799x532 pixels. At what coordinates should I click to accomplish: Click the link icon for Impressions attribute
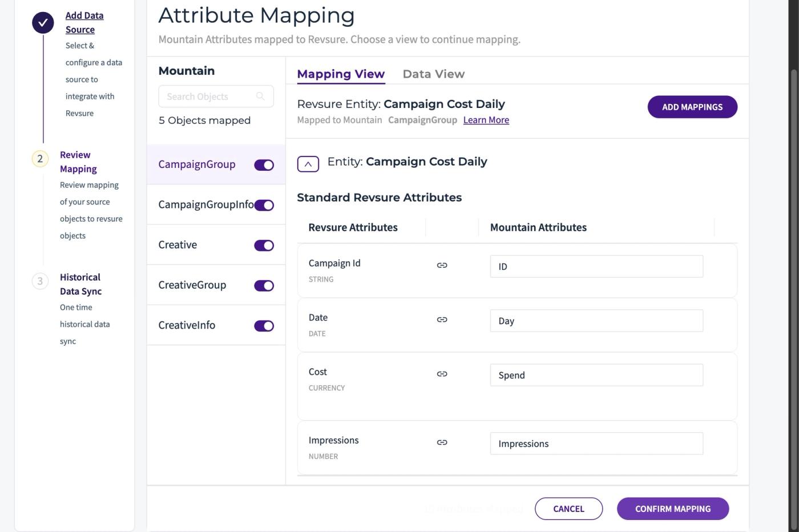442,442
